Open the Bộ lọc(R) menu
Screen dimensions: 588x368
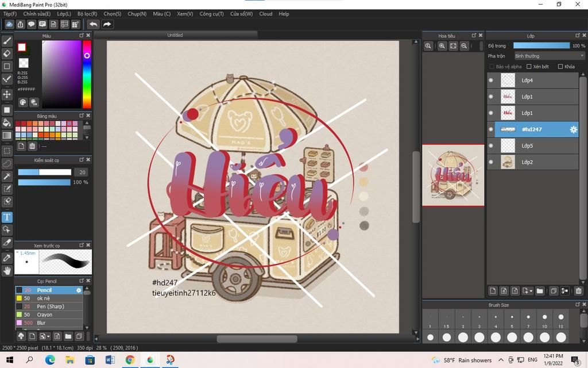click(87, 14)
